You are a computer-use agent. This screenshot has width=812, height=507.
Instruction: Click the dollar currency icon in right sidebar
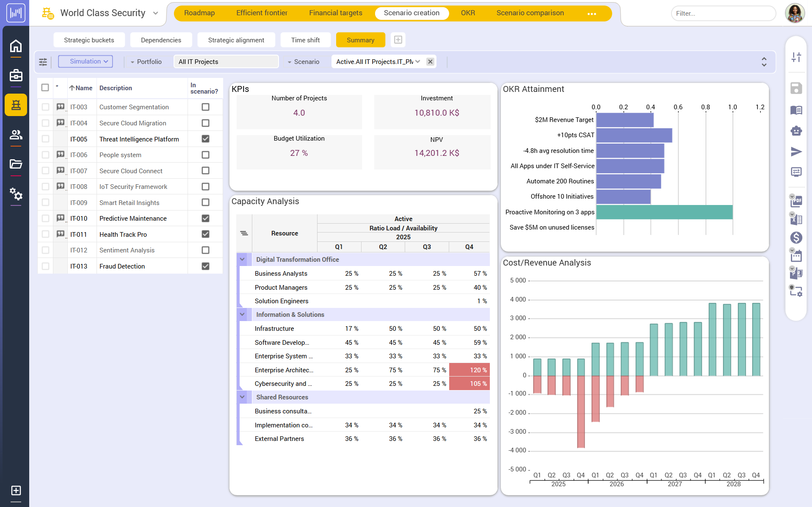click(x=796, y=238)
